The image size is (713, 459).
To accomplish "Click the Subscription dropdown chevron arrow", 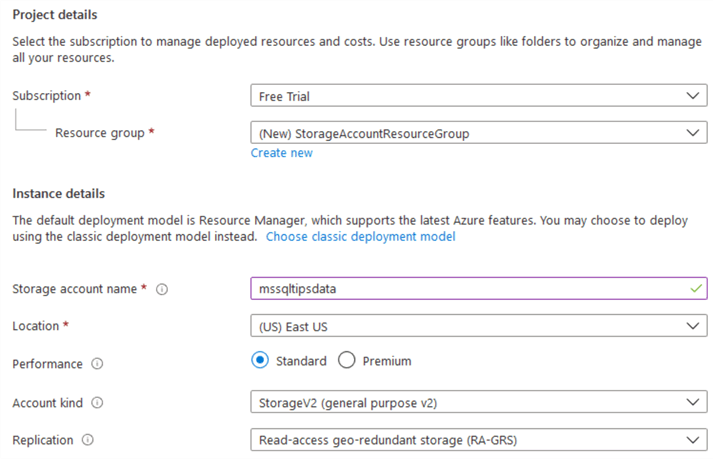I will (695, 96).
